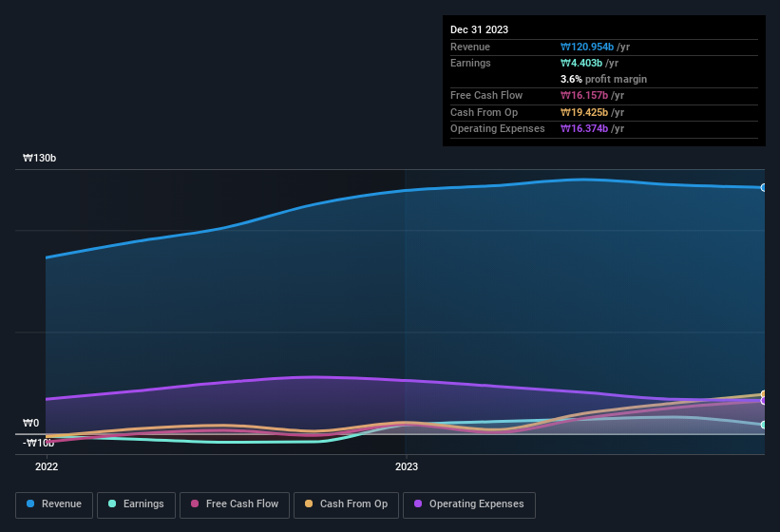
Task: Toggle the Operating Expenses legend button
Action: pos(469,504)
